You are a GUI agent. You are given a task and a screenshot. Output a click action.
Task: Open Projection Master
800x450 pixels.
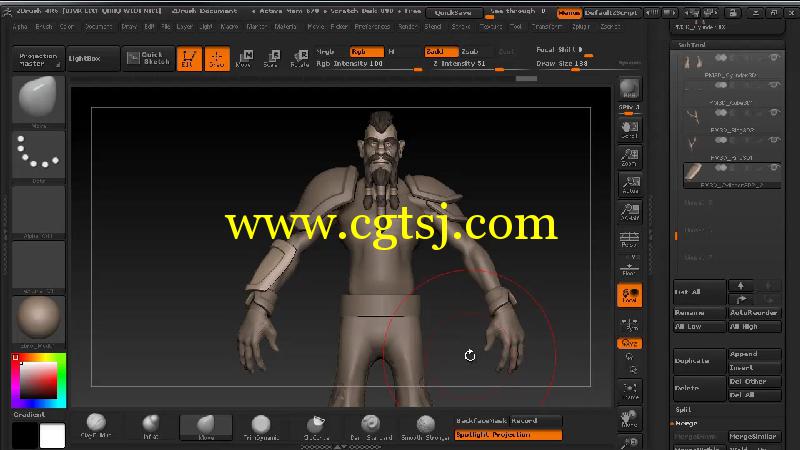coord(38,59)
